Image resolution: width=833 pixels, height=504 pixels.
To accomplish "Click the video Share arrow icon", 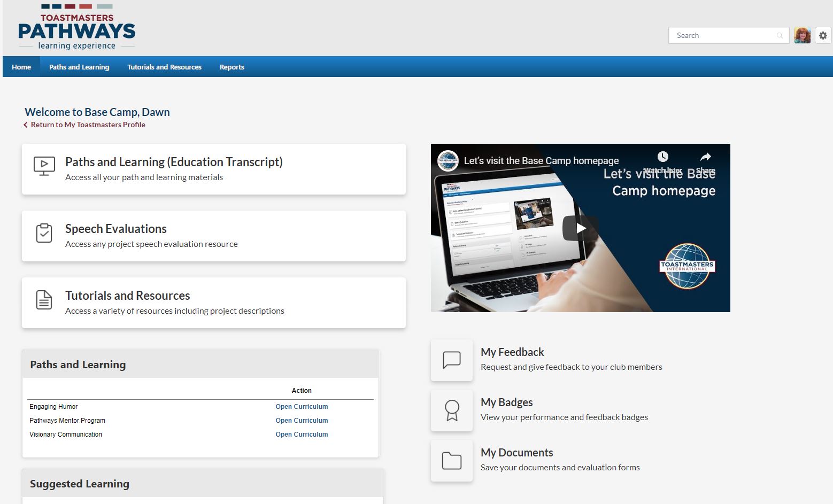I will [705, 157].
